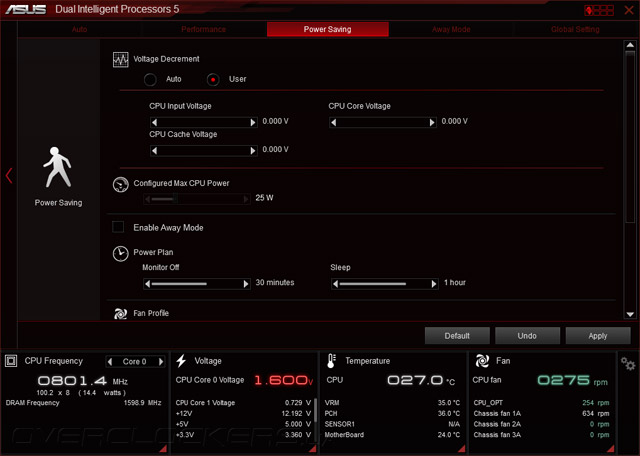Click the Fan Profile fan icon
The width and height of the screenshot is (640, 456).
tap(120, 314)
